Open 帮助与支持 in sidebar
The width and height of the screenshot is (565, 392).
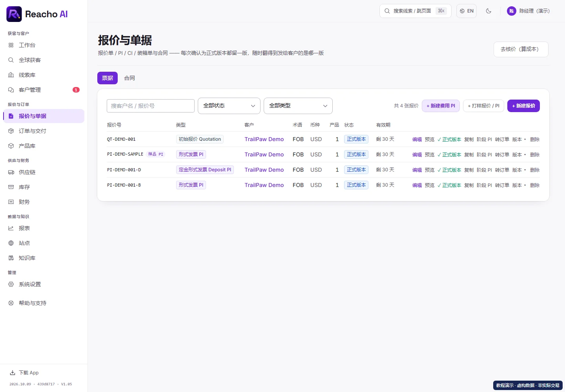click(x=44, y=303)
